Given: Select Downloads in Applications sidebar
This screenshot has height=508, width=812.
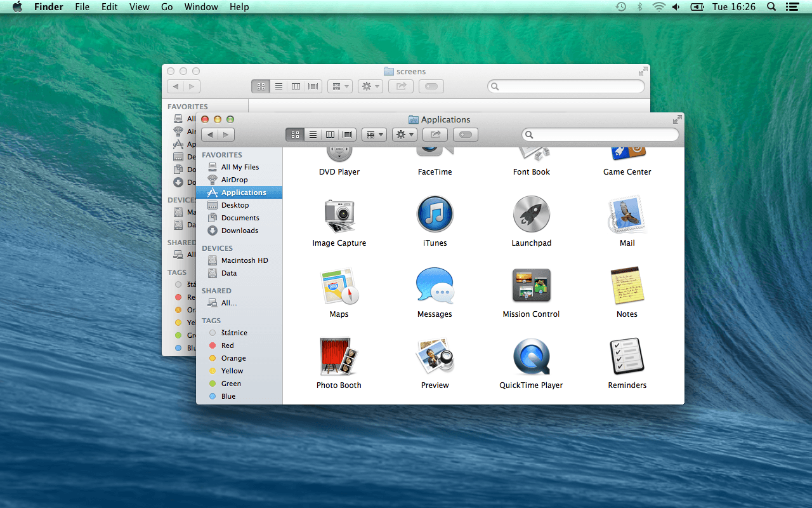Looking at the screenshot, I should pyautogui.click(x=239, y=231).
